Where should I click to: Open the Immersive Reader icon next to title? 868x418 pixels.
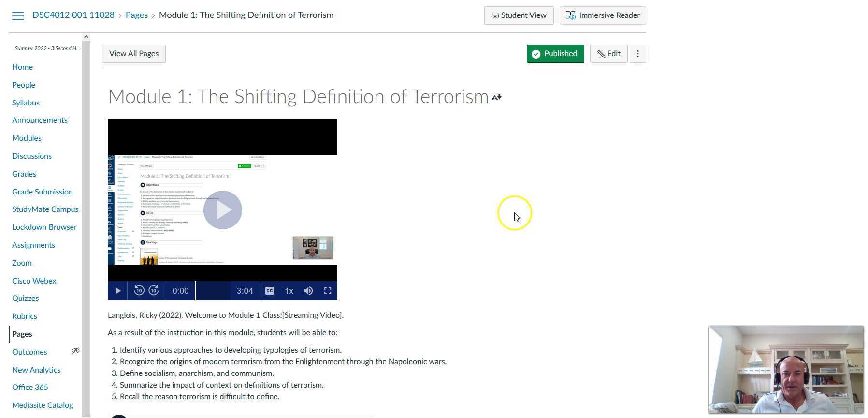(496, 98)
